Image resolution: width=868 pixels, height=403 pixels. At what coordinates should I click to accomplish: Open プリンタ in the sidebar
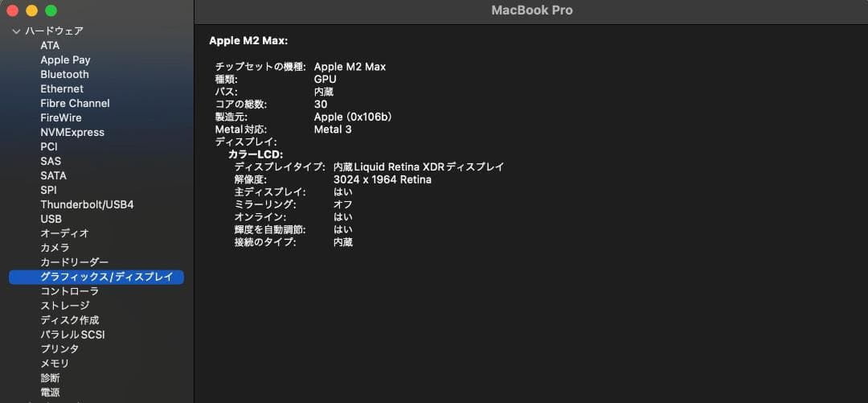click(59, 349)
